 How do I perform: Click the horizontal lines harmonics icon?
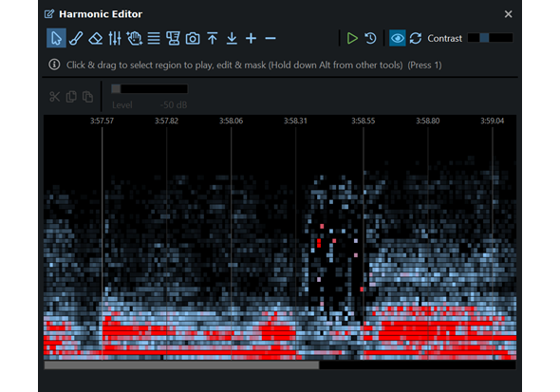pos(154,38)
